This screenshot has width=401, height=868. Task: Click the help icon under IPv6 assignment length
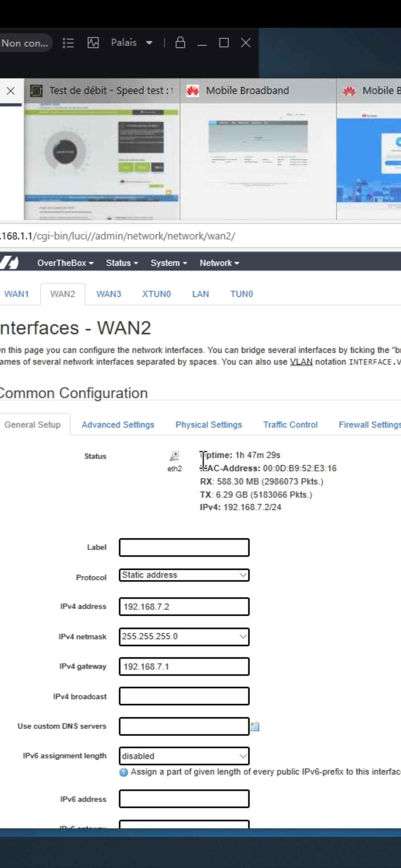click(124, 772)
